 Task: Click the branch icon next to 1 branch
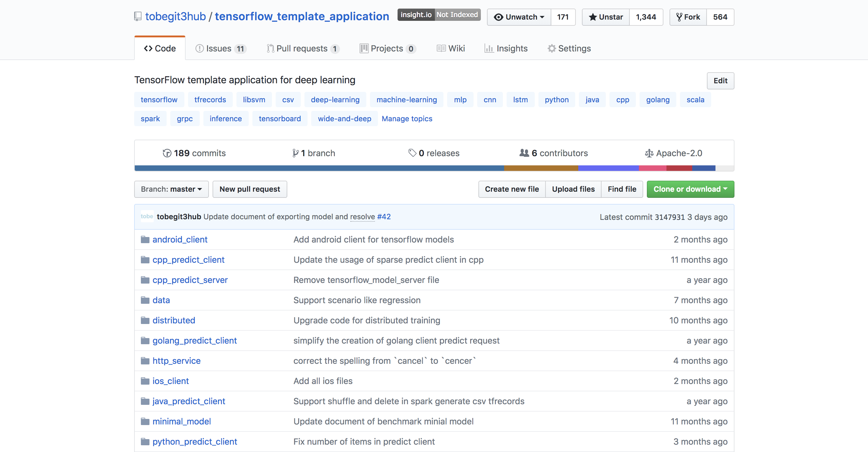tap(296, 153)
